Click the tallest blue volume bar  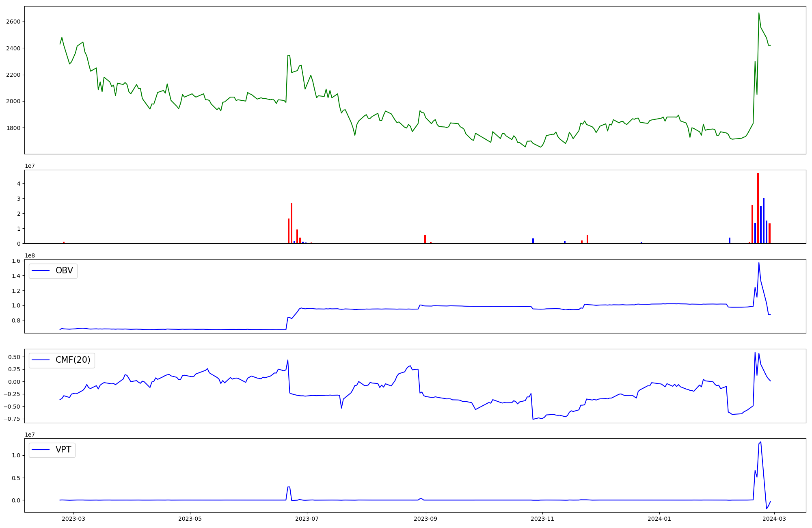tap(763, 221)
